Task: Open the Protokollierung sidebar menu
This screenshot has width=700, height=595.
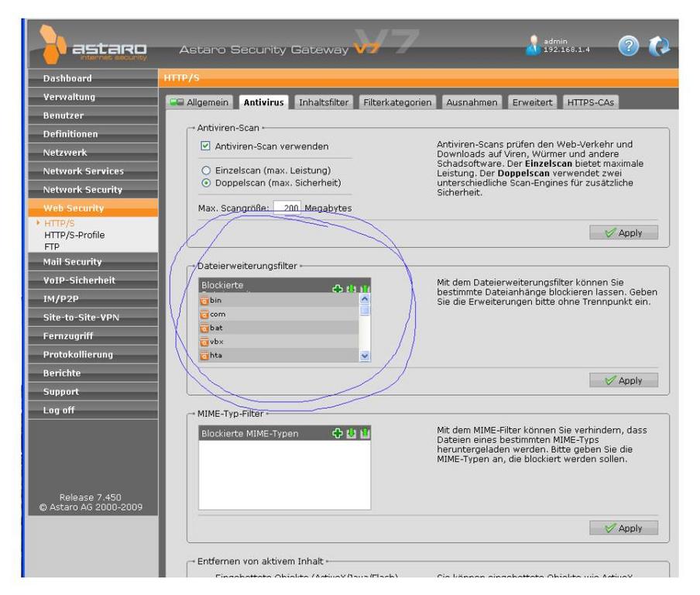Action: 93,355
